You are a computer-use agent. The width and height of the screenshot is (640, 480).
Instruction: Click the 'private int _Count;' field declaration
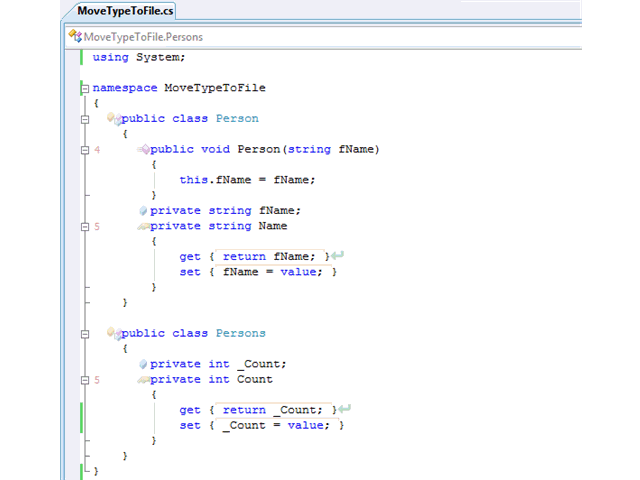(218, 364)
